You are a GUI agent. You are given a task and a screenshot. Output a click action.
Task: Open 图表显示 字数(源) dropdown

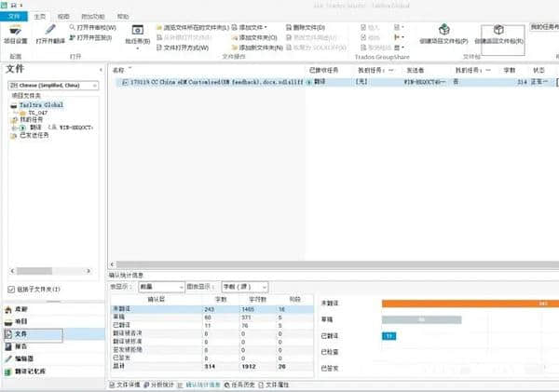click(244, 287)
